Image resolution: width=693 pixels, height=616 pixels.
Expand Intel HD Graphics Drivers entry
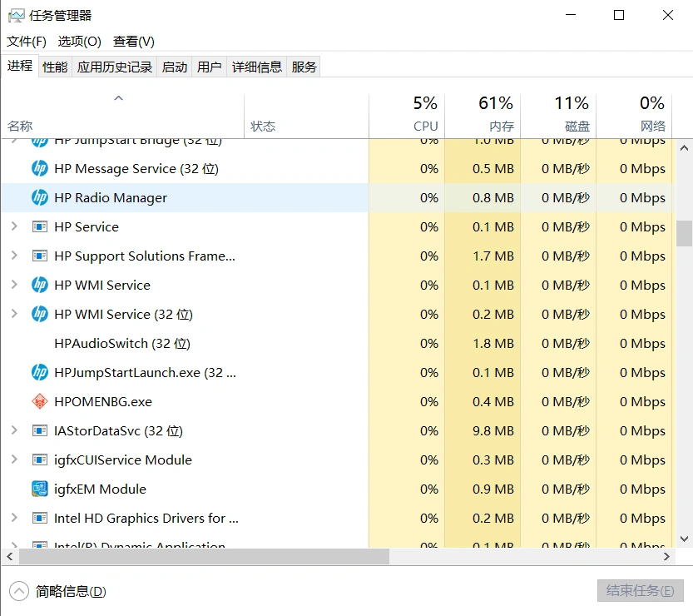tap(14, 519)
